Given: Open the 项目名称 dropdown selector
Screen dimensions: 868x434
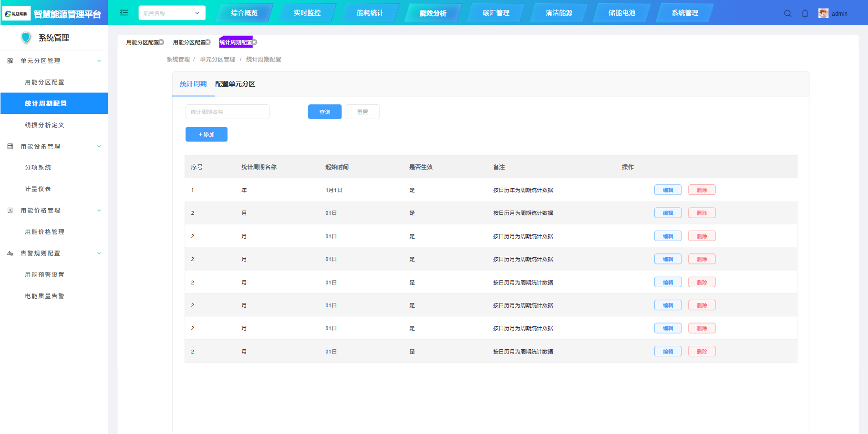Looking at the screenshot, I should coord(172,13).
